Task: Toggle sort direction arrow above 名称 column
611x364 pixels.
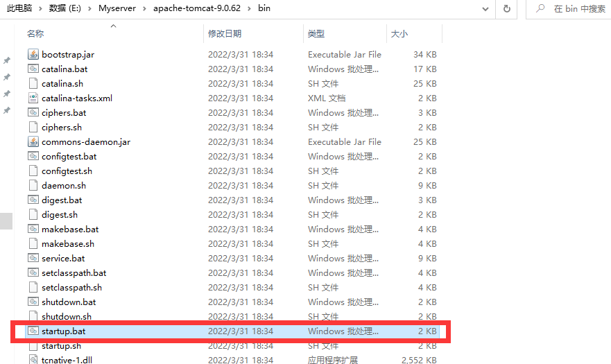Action: coord(114,26)
